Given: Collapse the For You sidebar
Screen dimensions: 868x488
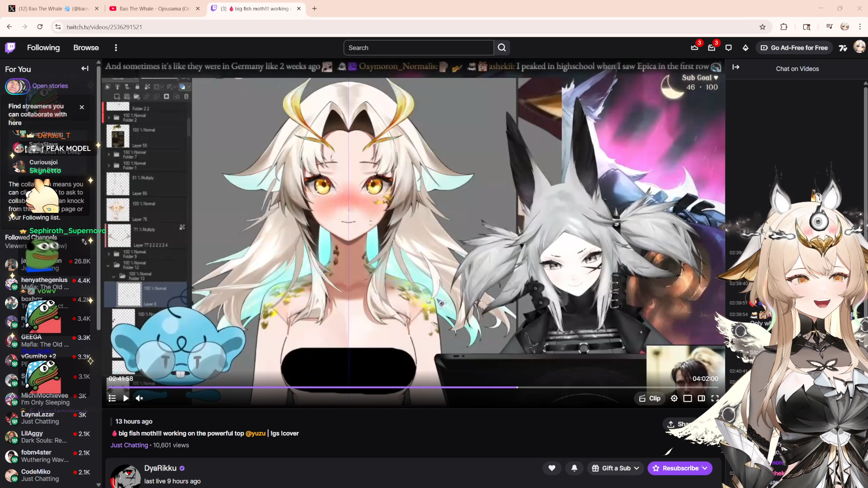Looking at the screenshot, I should tap(85, 69).
